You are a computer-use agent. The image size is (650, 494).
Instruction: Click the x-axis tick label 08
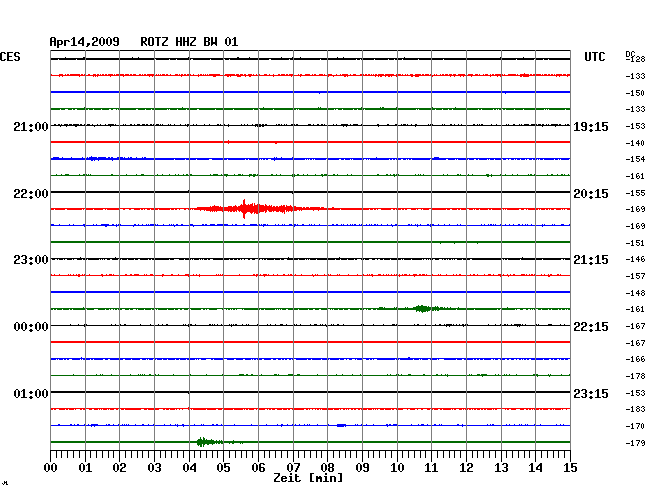(327, 468)
